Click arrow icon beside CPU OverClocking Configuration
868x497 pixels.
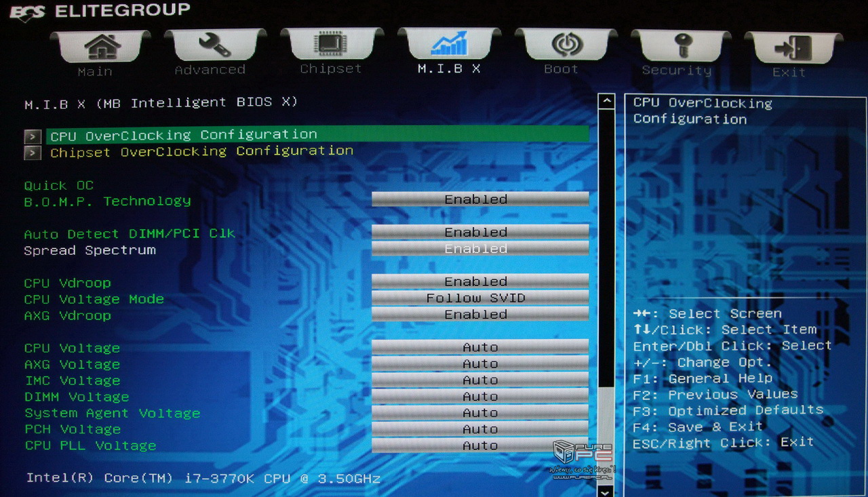(33, 136)
